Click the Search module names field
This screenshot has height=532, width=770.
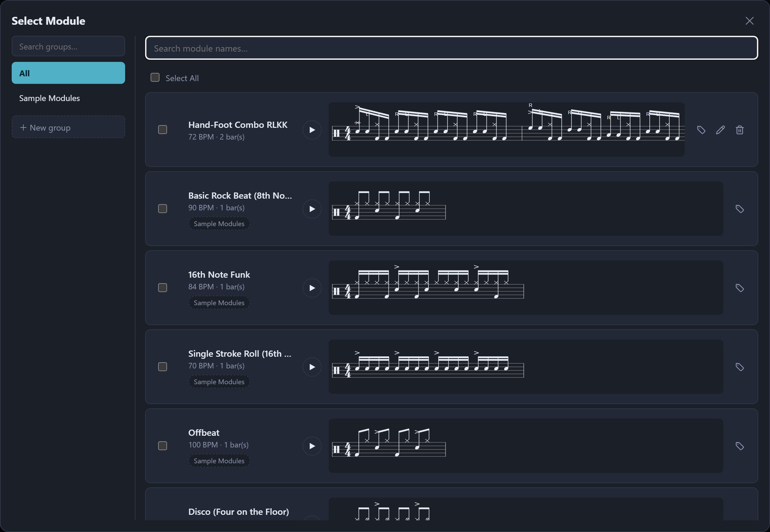click(452, 48)
